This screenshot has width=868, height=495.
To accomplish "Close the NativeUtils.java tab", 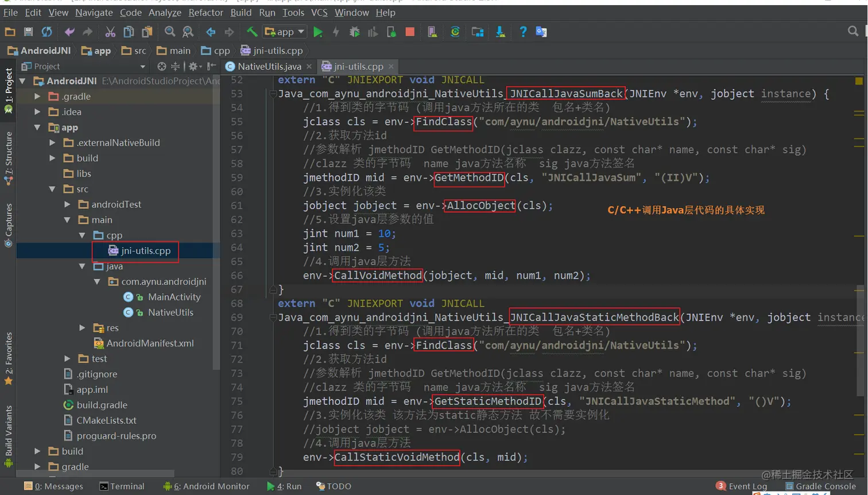I will (x=309, y=67).
